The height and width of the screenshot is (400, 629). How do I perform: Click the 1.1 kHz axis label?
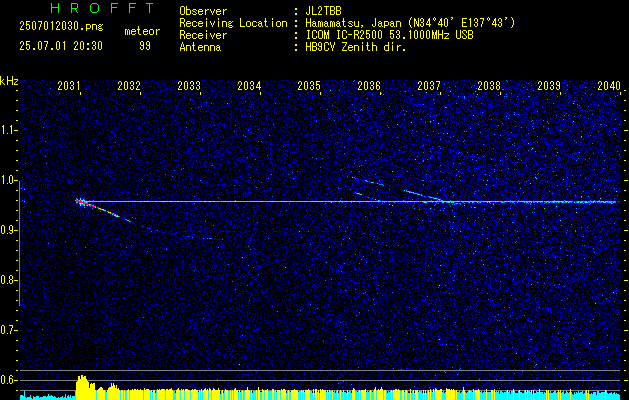point(8,130)
